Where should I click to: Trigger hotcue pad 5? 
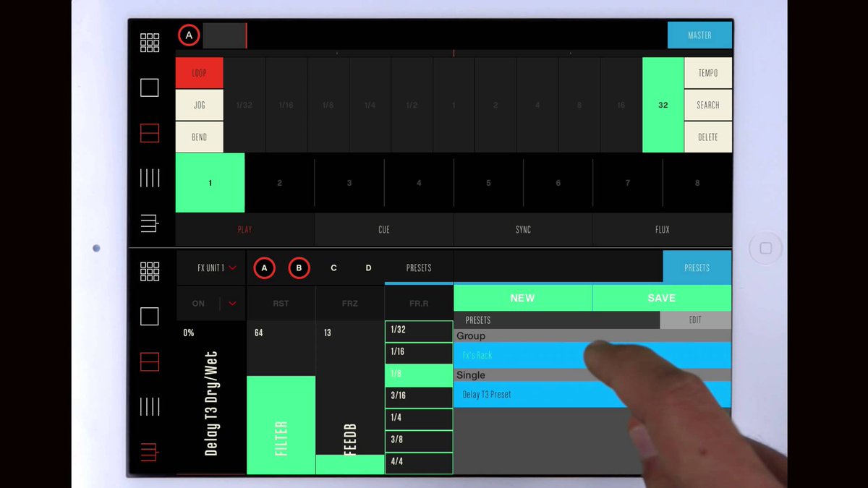click(488, 183)
